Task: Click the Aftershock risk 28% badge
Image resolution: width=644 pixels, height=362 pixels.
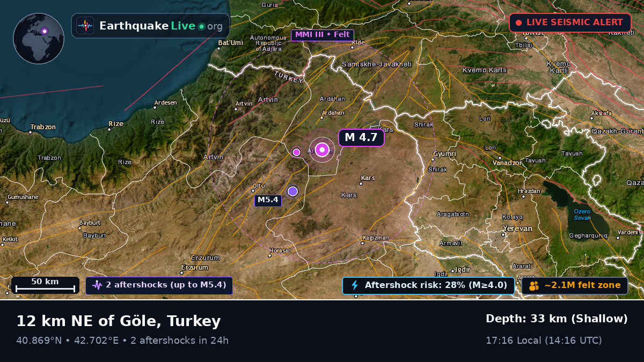Action: tap(429, 285)
